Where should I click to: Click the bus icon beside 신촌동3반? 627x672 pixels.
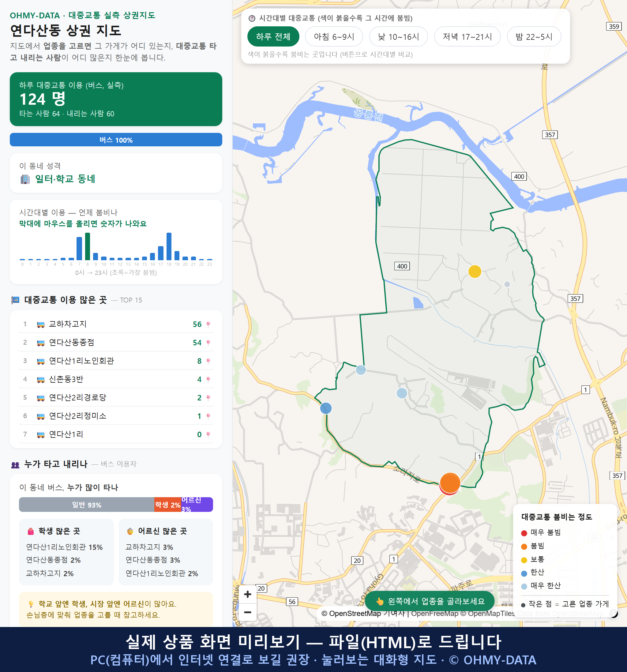click(x=40, y=380)
